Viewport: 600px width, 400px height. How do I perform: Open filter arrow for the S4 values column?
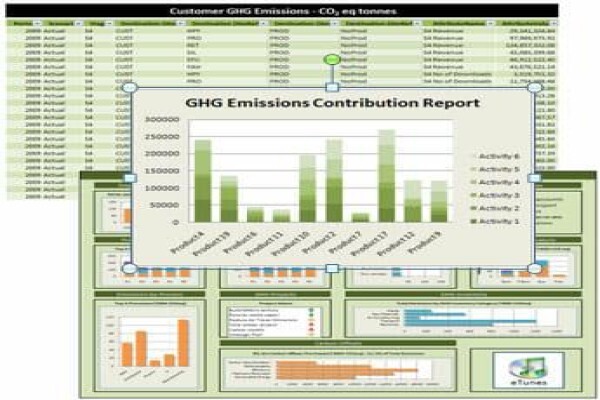(x=109, y=23)
